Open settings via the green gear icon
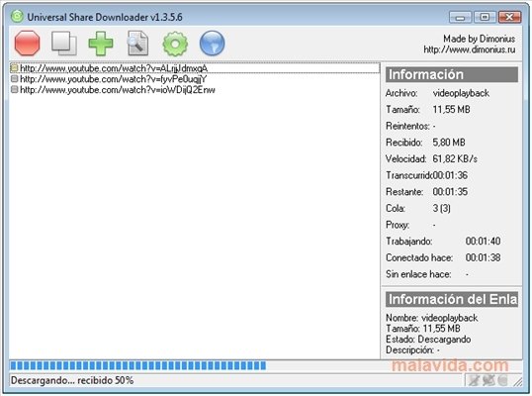This screenshot has width=532, height=396. (x=175, y=44)
